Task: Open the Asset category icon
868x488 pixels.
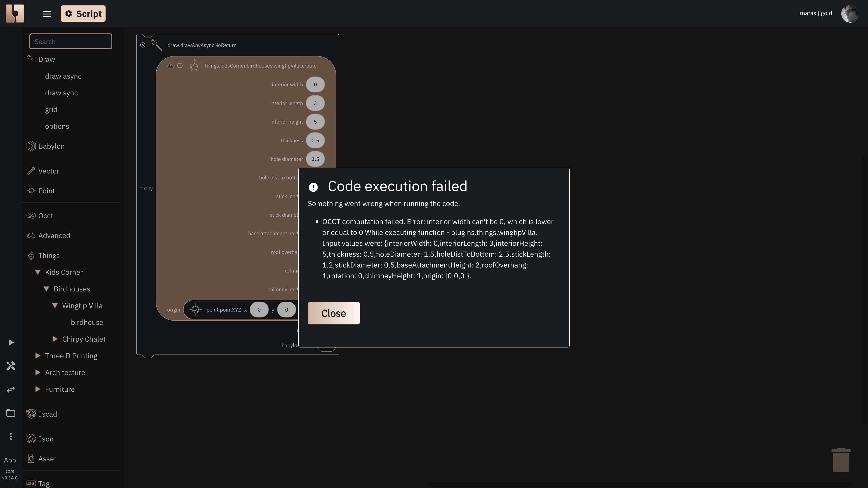Action: pyautogui.click(x=31, y=459)
